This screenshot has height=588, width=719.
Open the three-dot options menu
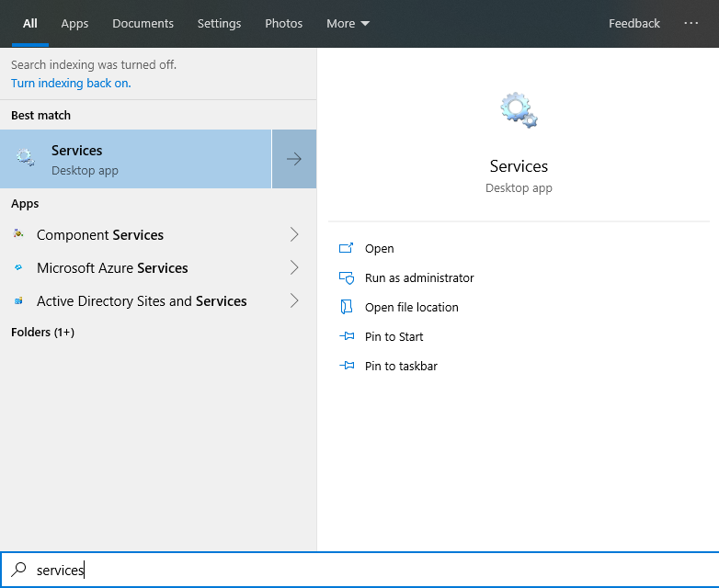691,23
